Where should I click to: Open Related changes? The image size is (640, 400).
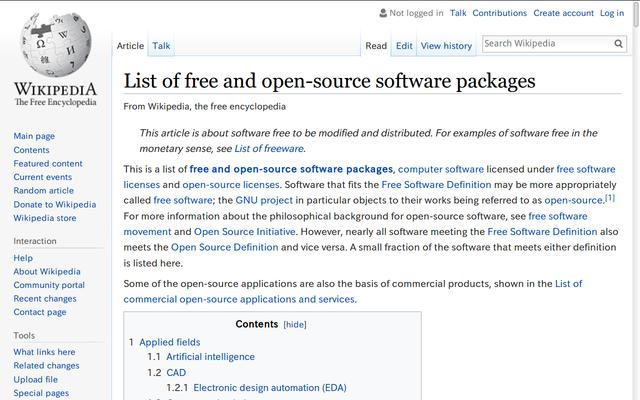(x=47, y=366)
